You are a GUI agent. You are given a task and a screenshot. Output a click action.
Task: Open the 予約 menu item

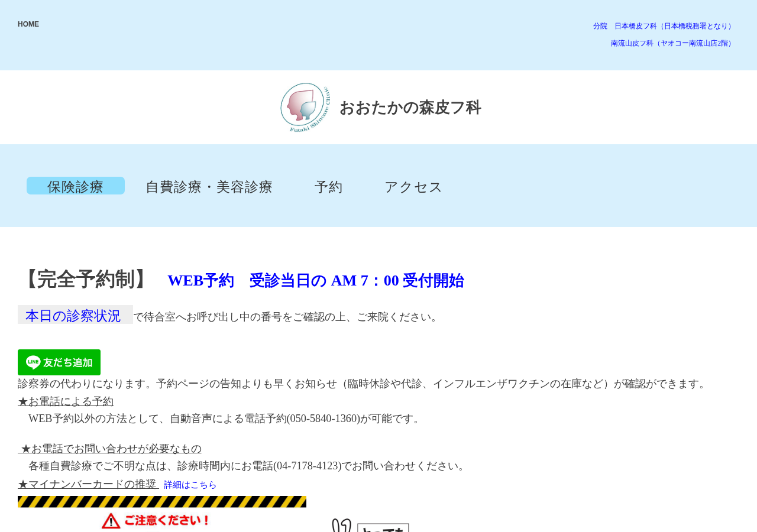click(x=329, y=187)
